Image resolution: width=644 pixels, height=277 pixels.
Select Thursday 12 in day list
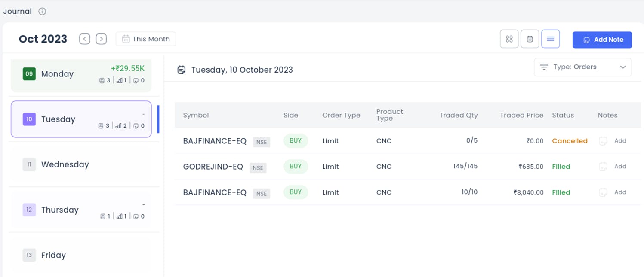click(x=81, y=210)
